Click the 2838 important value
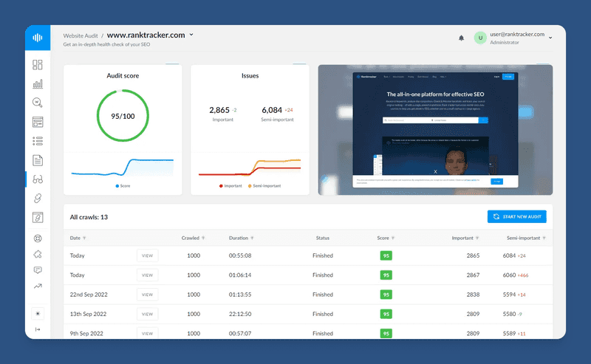Image resolution: width=591 pixels, height=364 pixels. pos(473,295)
